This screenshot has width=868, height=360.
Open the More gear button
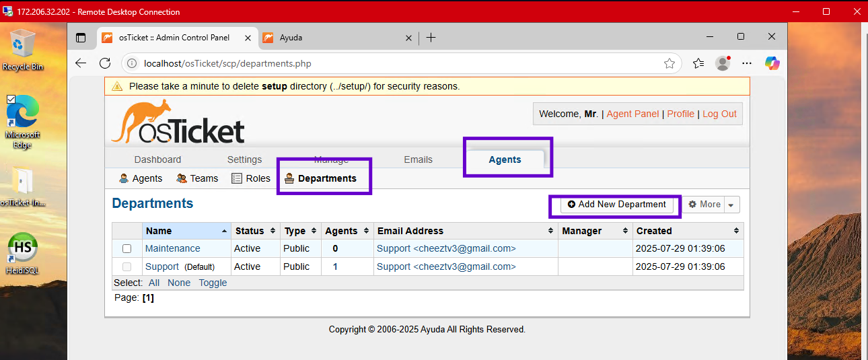coord(704,205)
